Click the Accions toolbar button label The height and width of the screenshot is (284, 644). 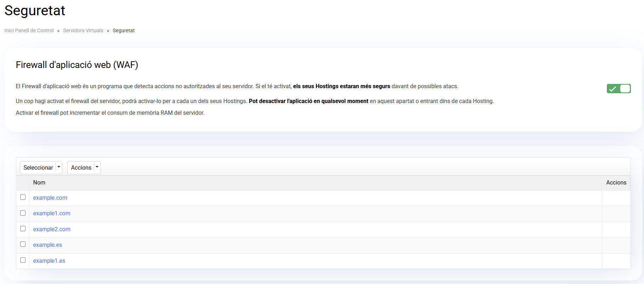81,167
